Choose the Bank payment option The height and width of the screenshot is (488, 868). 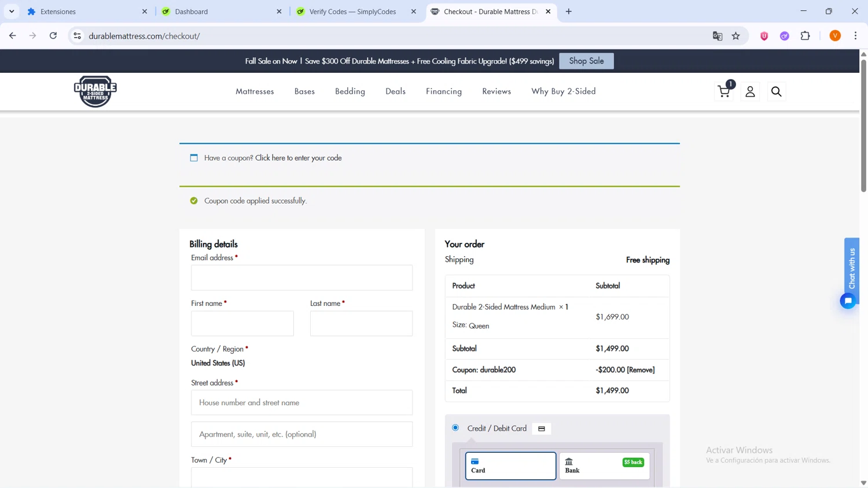(x=604, y=466)
